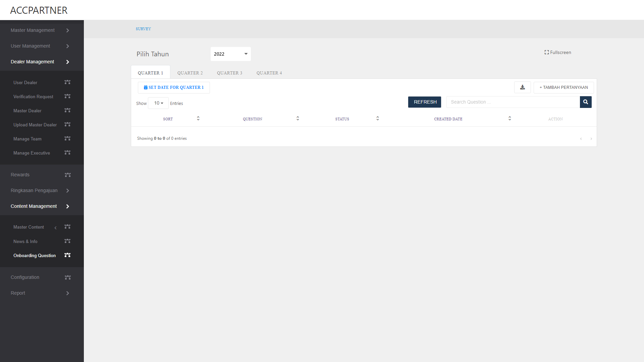Viewport: 644px width, 362px height.
Task: Toggle sort order on the Created Date column
Action: (509, 119)
